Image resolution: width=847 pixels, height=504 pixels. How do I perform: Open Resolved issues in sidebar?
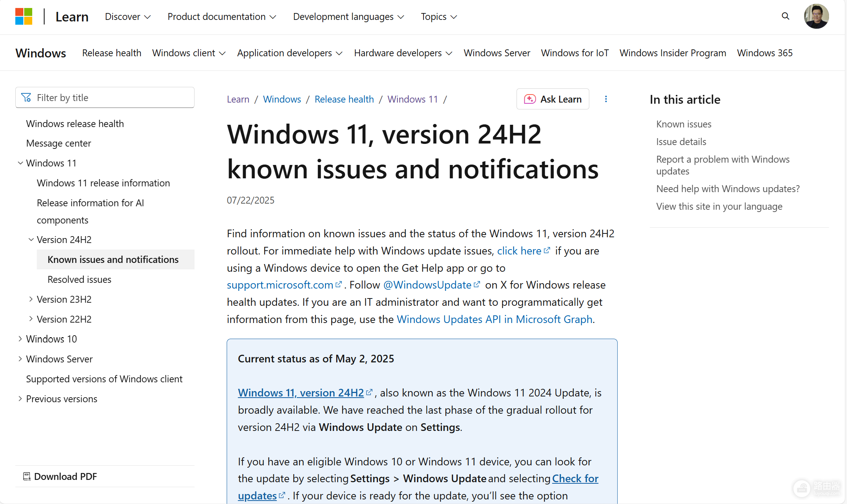(x=79, y=279)
